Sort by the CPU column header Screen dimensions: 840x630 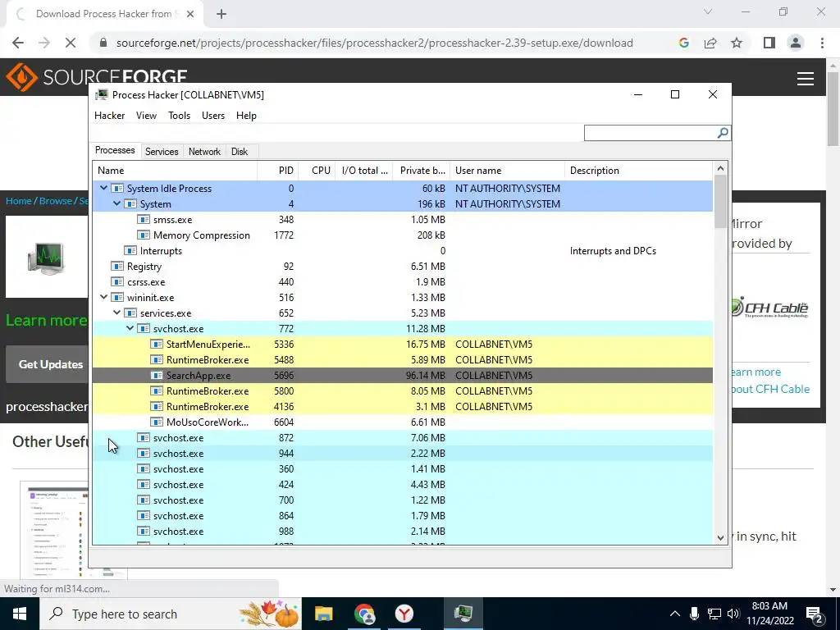317,171
